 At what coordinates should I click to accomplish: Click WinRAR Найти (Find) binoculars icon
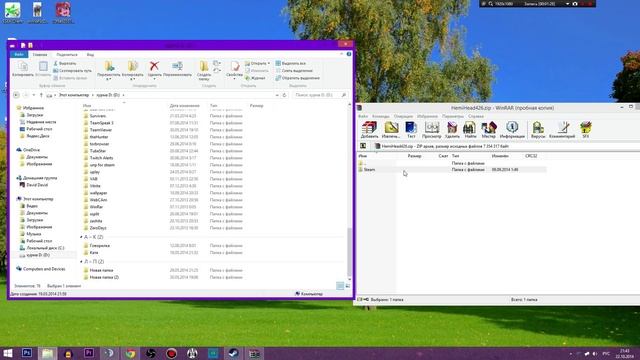coord(470,130)
